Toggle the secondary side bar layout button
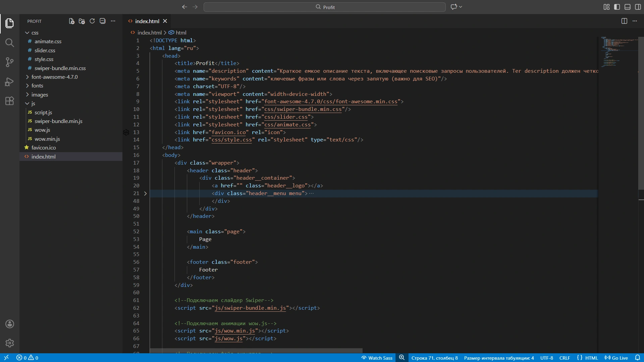Screen dimensions: 644x362 (x=638, y=7)
